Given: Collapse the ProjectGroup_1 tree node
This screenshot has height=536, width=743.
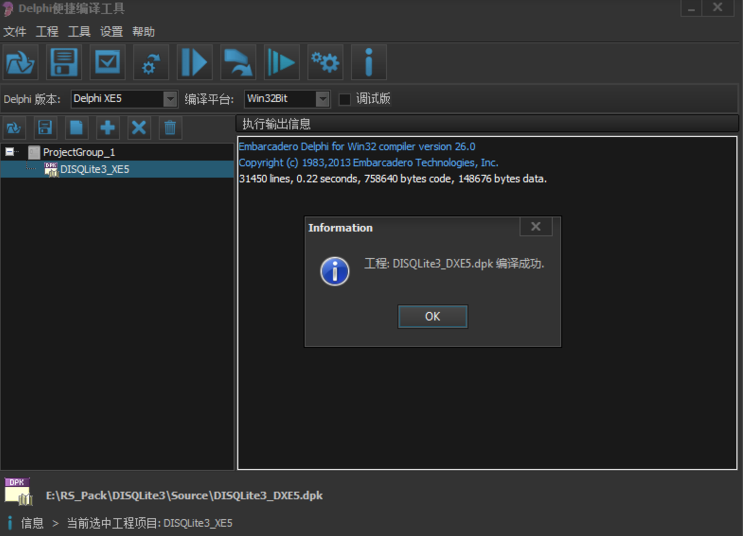Looking at the screenshot, I should (9, 152).
